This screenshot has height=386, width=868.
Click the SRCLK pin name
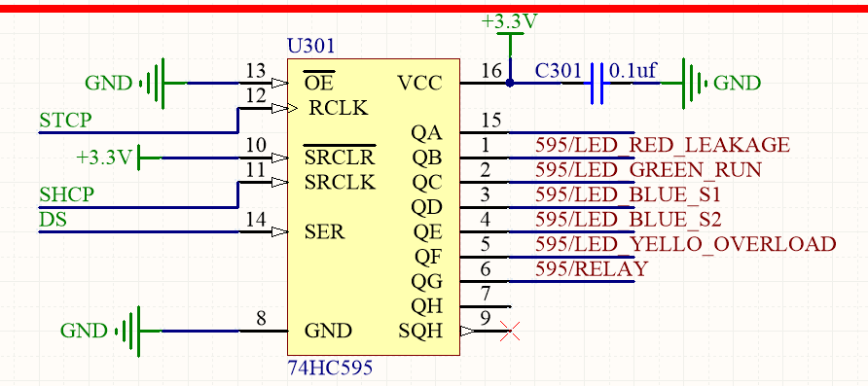pos(340,183)
